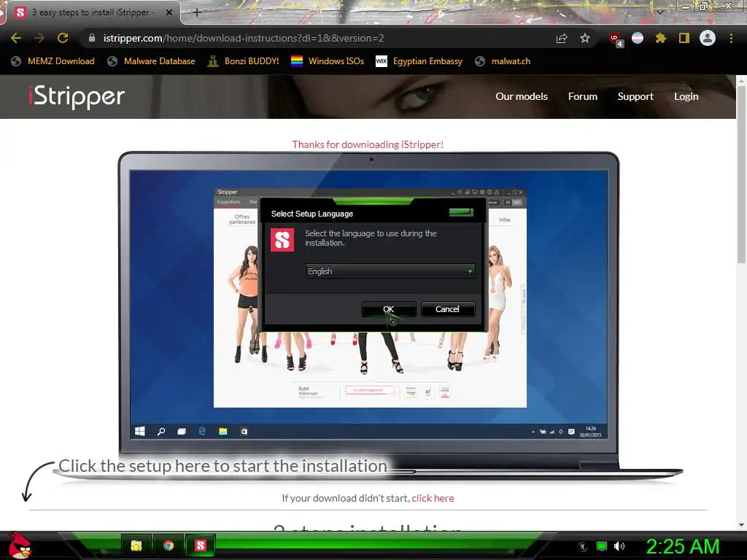747x560 pixels.
Task: Click the tab search dropdown chevron
Action: click(x=659, y=12)
